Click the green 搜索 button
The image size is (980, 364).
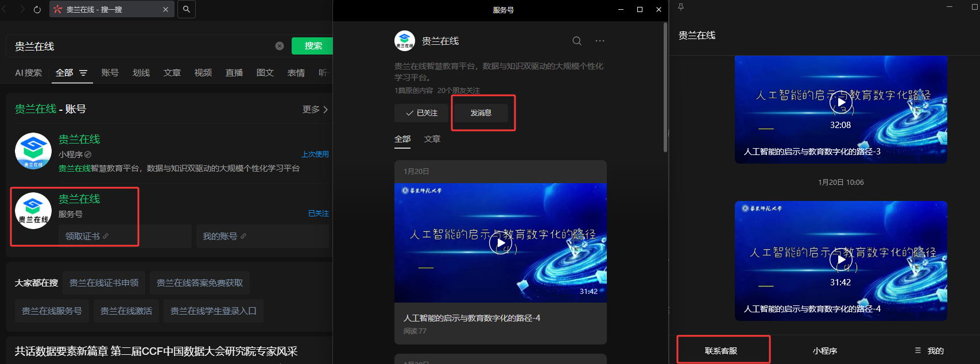click(313, 46)
